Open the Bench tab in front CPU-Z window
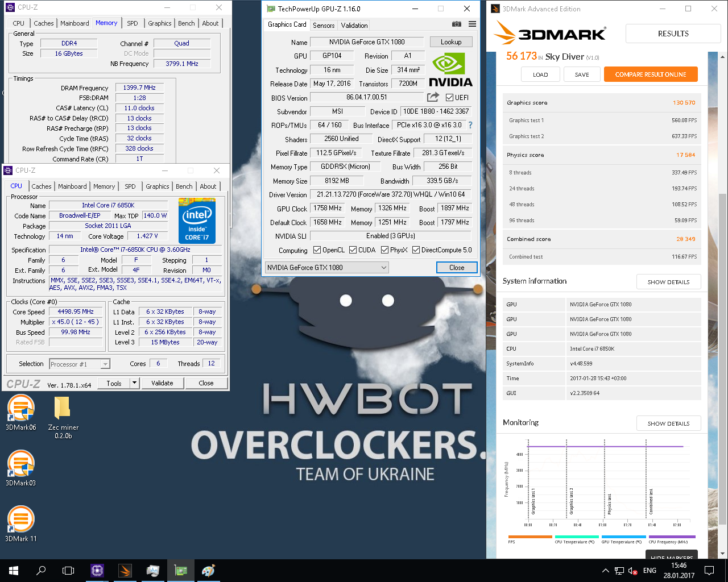This screenshot has height=582, width=728. click(x=184, y=186)
